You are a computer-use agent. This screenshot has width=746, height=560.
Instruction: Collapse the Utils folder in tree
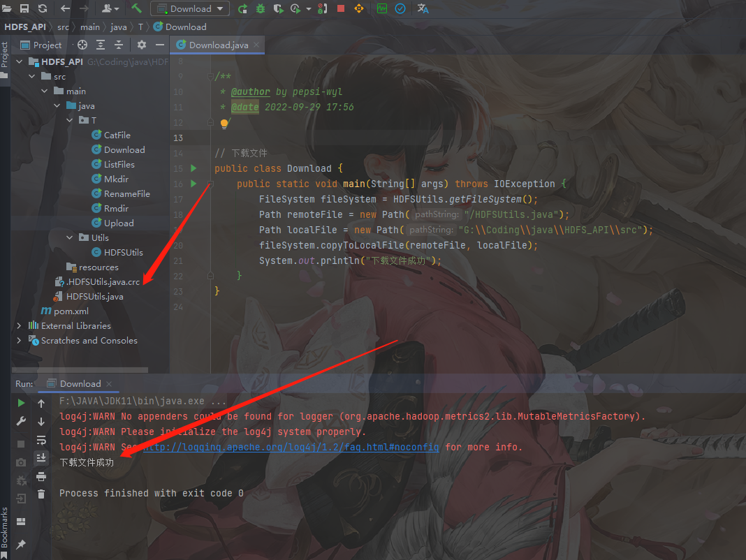click(70, 237)
